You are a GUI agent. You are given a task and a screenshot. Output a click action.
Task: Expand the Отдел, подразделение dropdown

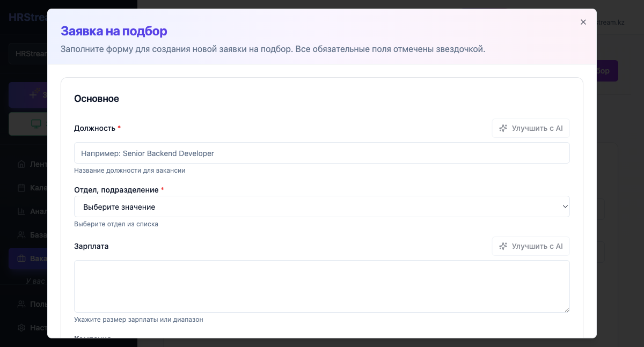321,206
